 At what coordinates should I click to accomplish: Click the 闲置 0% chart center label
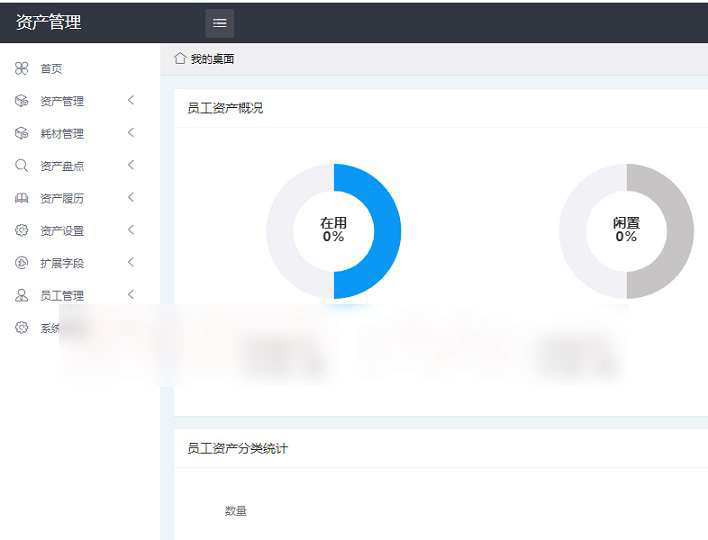point(626,230)
